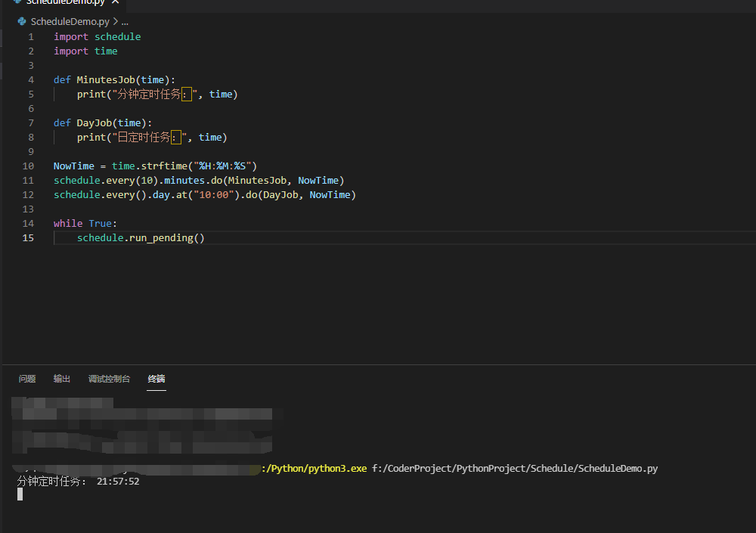Show the 调试控制台 panel tab
The image size is (756, 533).
point(109,379)
